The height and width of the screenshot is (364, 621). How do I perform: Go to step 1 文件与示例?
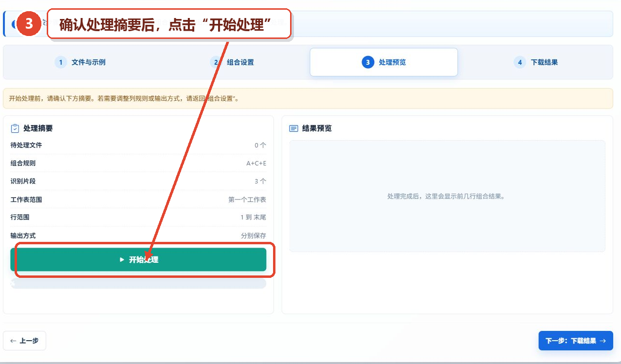80,62
